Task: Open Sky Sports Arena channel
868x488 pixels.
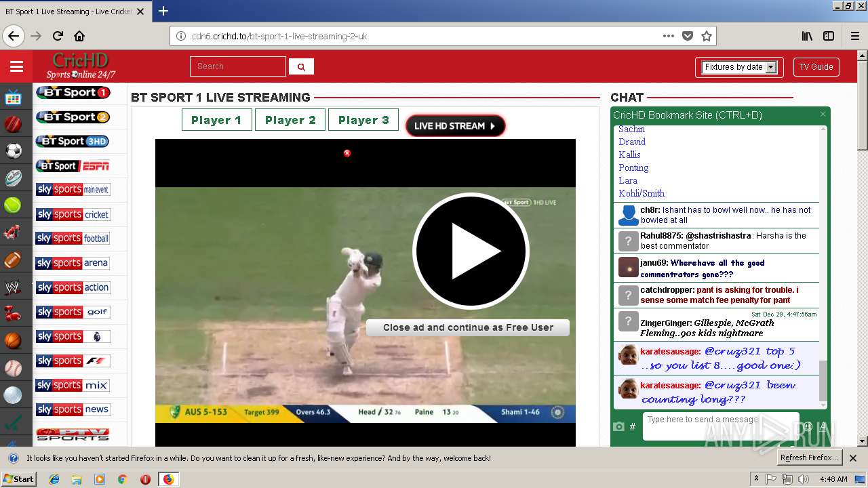Action: (73, 263)
